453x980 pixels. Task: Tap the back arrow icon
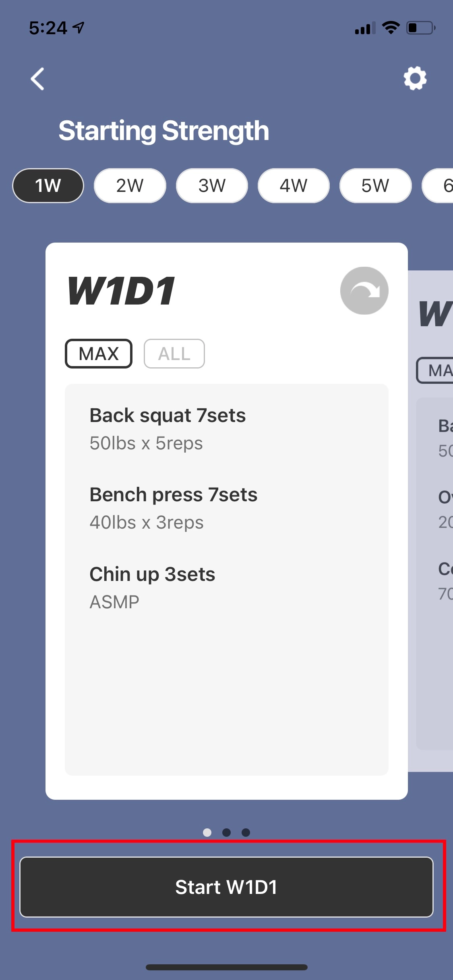pos(37,78)
